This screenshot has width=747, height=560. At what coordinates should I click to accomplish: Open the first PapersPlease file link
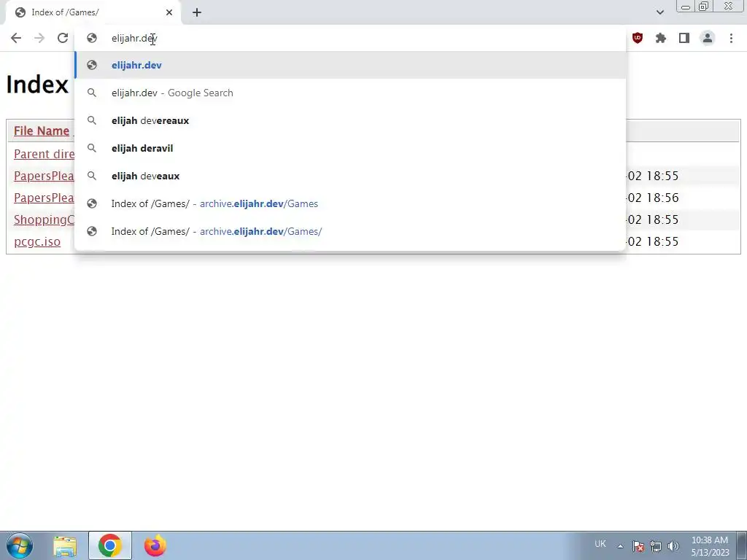click(44, 176)
